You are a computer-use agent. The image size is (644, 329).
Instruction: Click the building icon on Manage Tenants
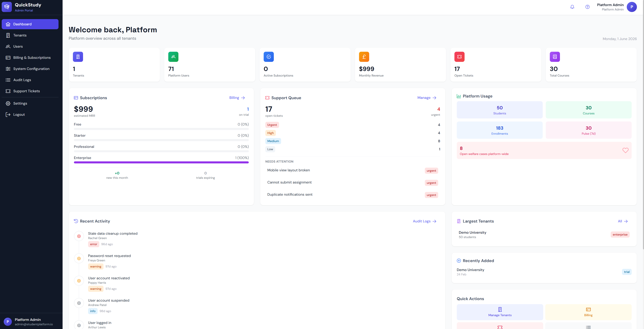coord(500,309)
